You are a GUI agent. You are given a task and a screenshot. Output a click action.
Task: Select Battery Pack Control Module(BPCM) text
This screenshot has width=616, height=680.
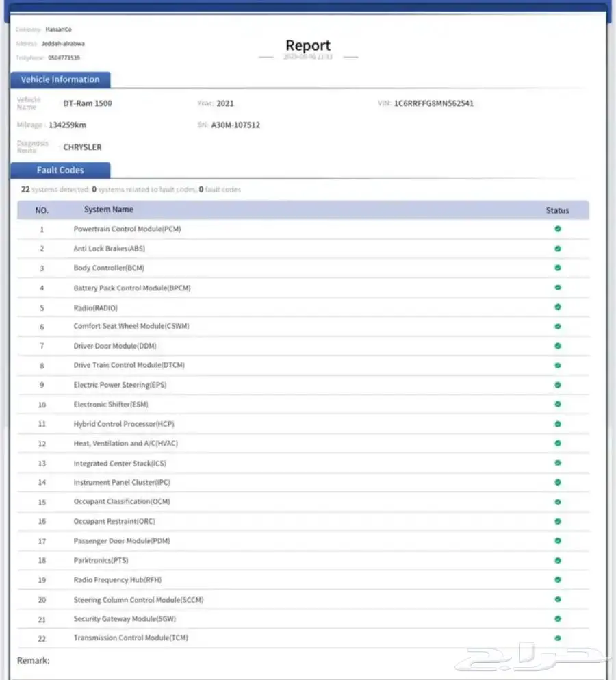coord(132,288)
